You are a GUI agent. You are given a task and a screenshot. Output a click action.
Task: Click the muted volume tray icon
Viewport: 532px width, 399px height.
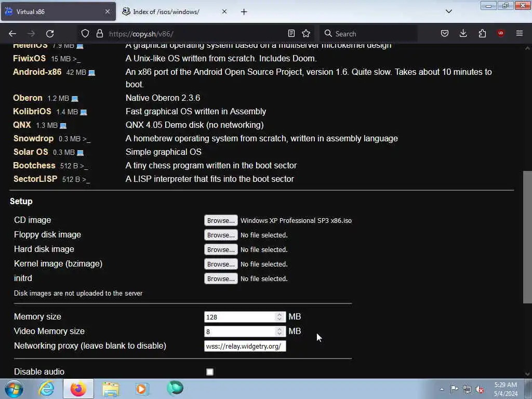[x=480, y=389]
